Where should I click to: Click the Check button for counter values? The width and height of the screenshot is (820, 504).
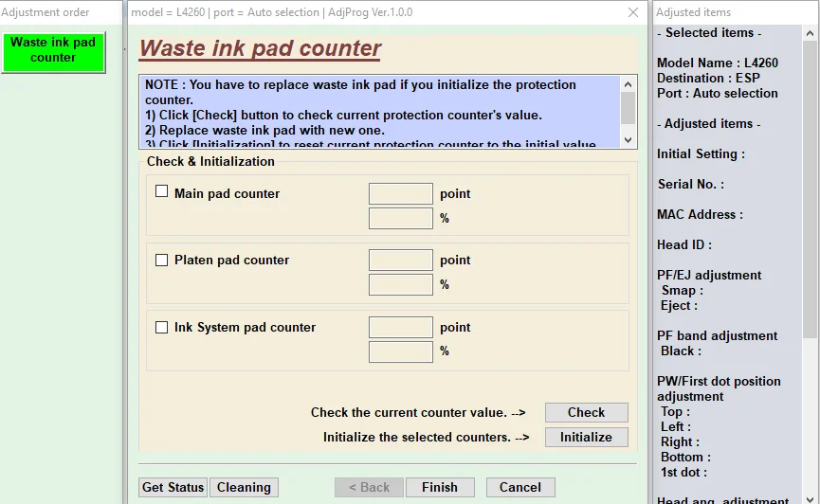pyautogui.click(x=586, y=412)
